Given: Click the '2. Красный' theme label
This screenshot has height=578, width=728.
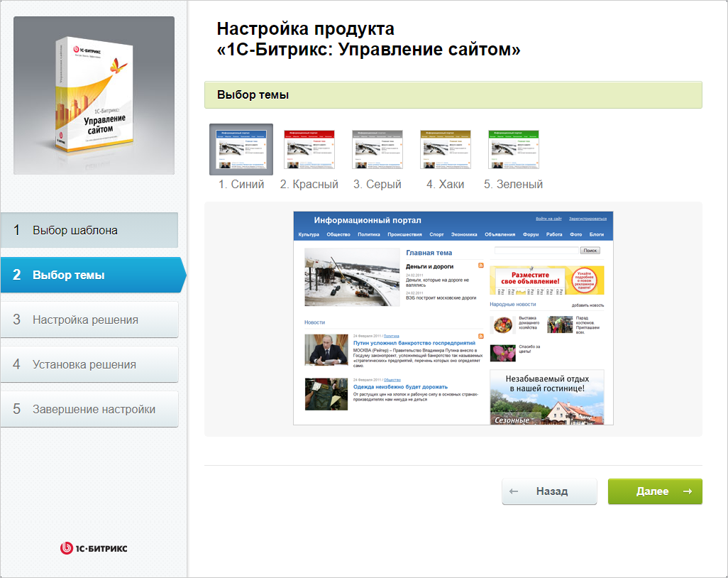Looking at the screenshot, I should tap(309, 185).
